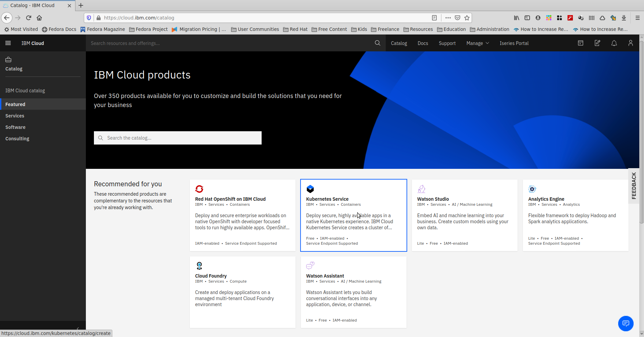The height and width of the screenshot is (337, 644).
Task: Select Featured in the catalog sidebar
Action: tap(43, 104)
